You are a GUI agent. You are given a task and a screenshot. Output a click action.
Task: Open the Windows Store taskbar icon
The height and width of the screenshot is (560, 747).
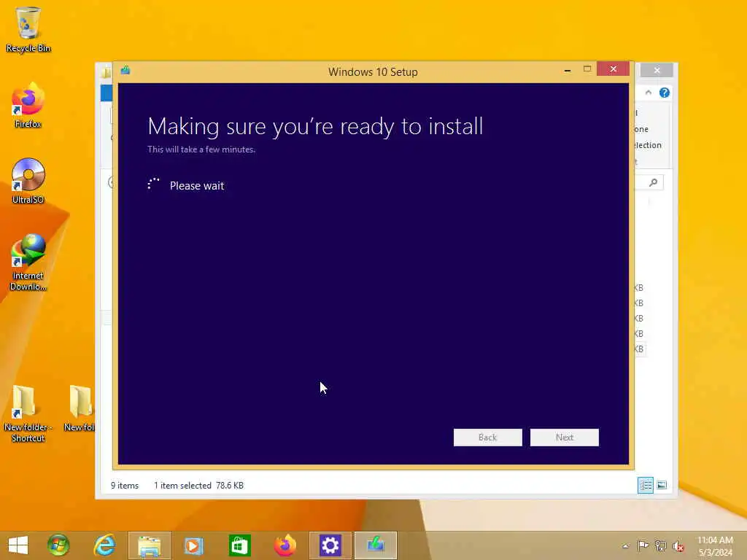tap(239, 545)
